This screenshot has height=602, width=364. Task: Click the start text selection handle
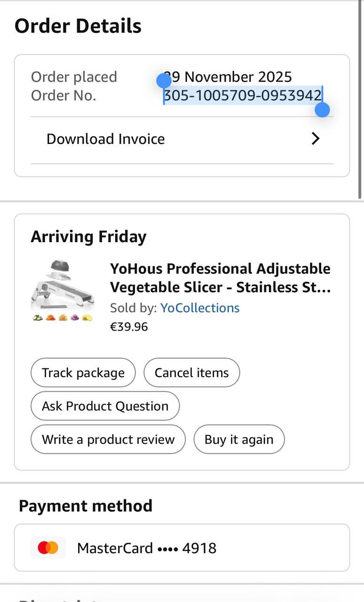point(164,80)
